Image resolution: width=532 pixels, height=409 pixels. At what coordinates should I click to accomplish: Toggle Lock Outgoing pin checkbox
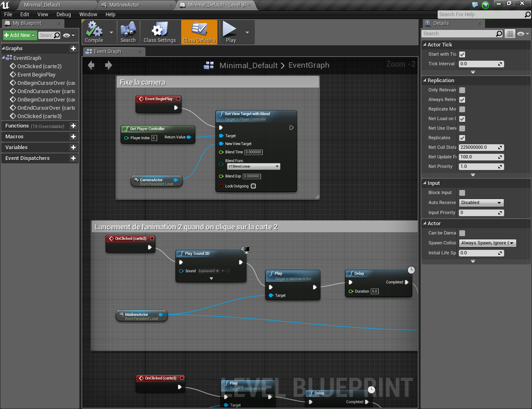click(x=253, y=186)
